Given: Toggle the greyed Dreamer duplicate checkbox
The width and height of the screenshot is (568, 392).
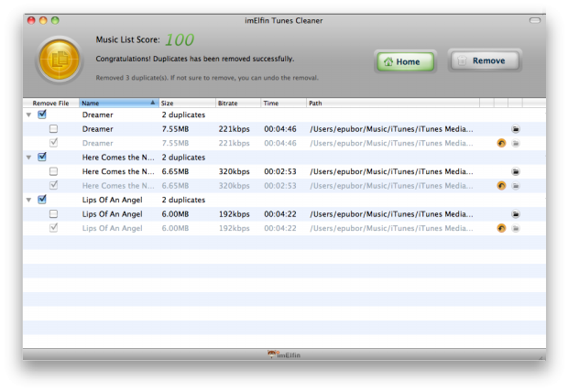Looking at the screenshot, I should [54, 143].
